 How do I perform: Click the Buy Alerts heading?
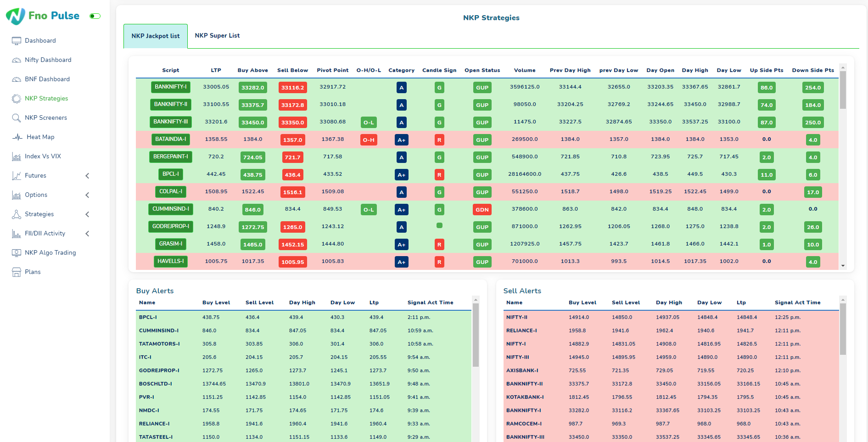tap(155, 291)
